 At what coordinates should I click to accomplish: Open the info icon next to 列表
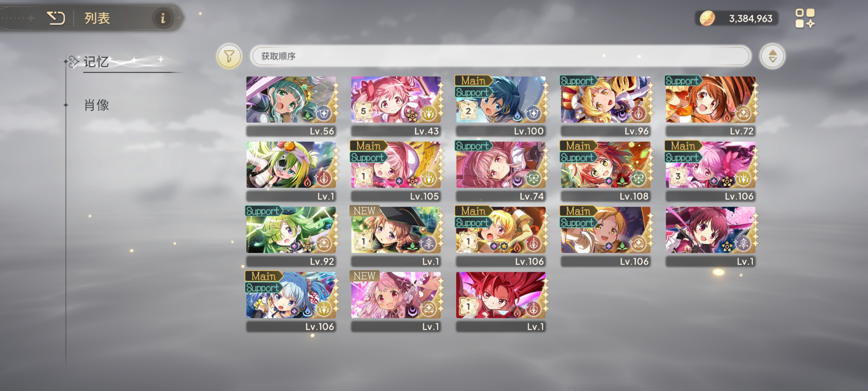163,18
